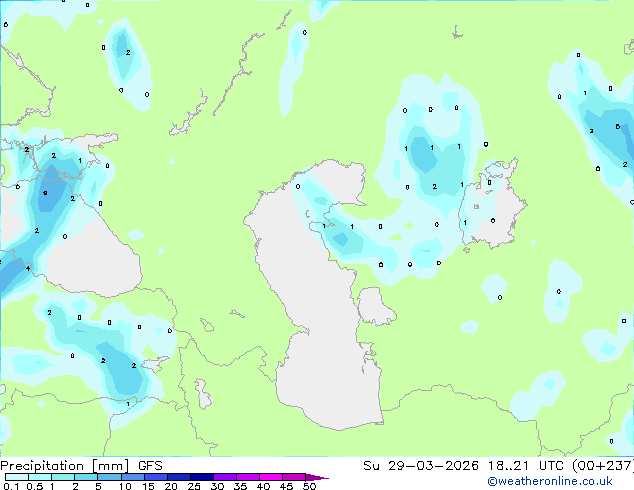Pick the 30–35 mm purple legend swatch
This screenshot has width=634, height=490.
225,477
